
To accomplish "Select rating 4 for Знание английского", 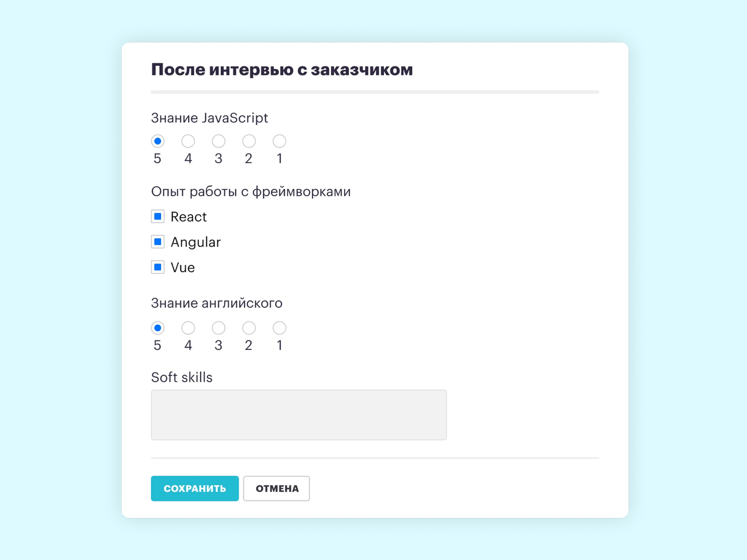I will tap(188, 328).
